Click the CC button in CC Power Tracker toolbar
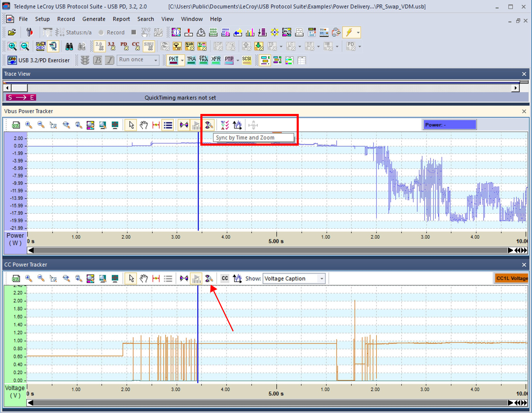This screenshot has height=413, width=532. pyautogui.click(x=225, y=278)
